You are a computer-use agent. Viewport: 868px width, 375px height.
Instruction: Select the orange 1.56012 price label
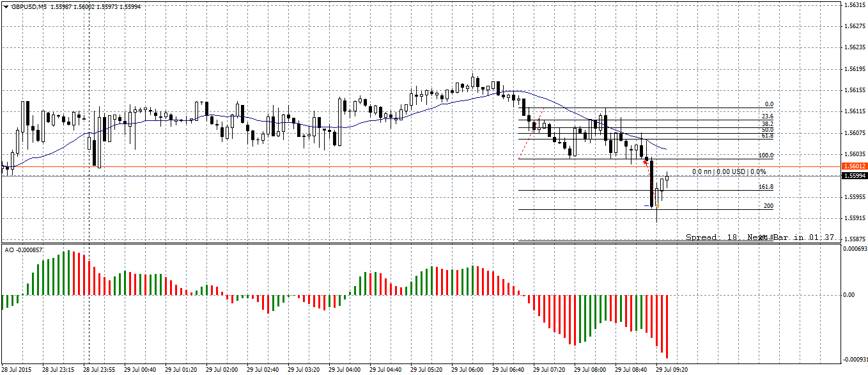[855, 166]
